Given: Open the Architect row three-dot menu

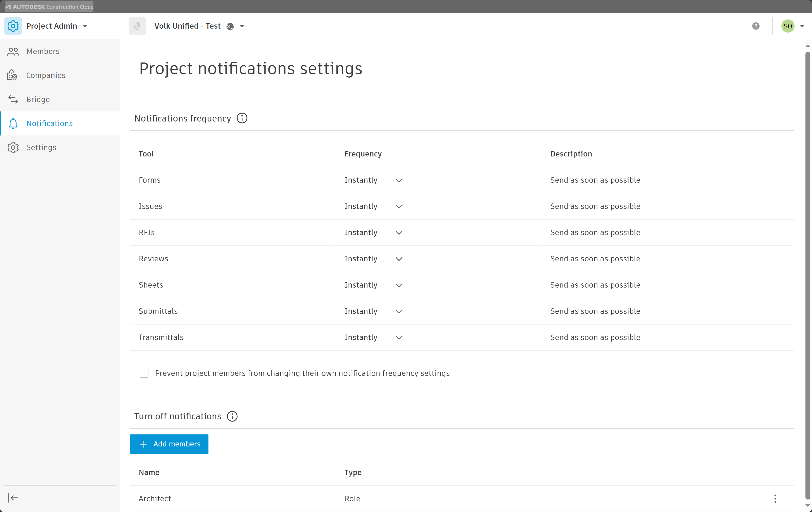Looking at the screenshot, I should point(775,498).
